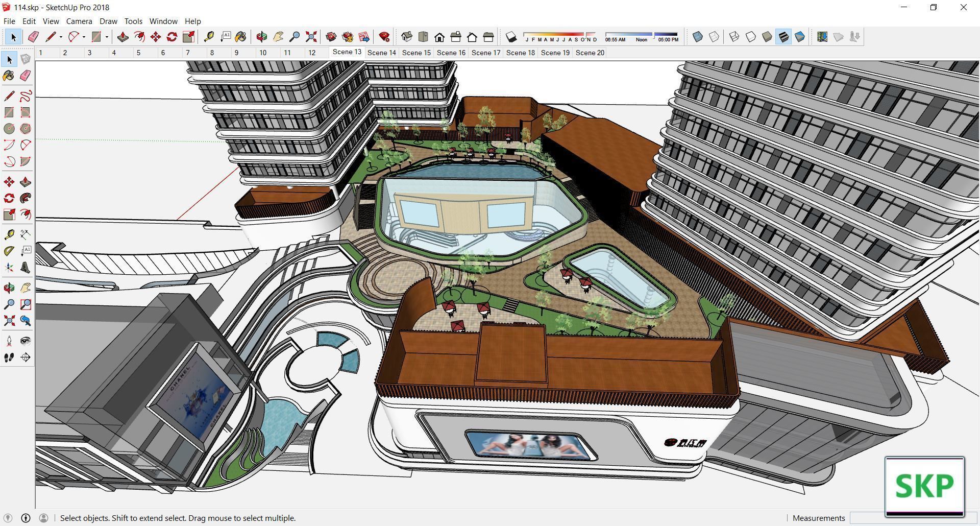Open the Help menu
The height and width of the screenshot is (526, 980).
coord(193,21)
